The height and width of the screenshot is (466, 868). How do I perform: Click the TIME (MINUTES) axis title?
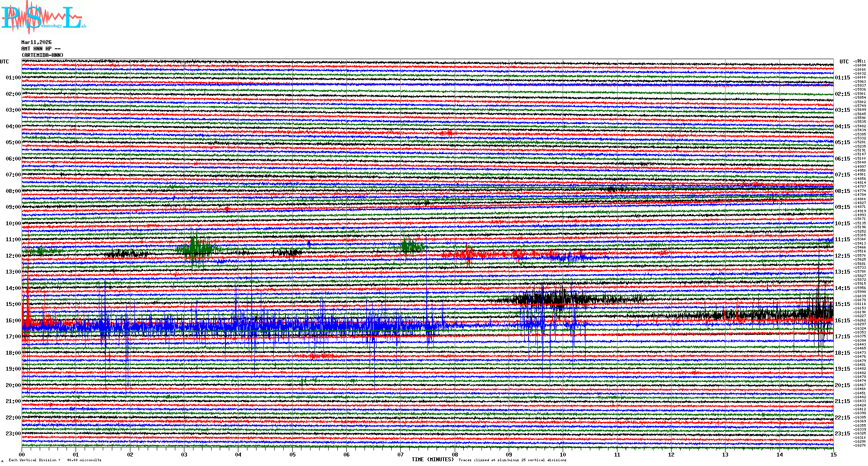[433, 460]
